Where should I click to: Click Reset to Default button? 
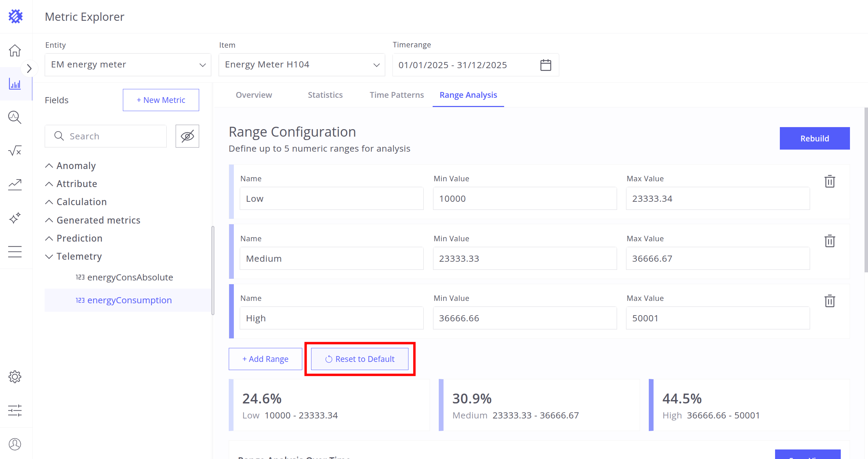359,359
